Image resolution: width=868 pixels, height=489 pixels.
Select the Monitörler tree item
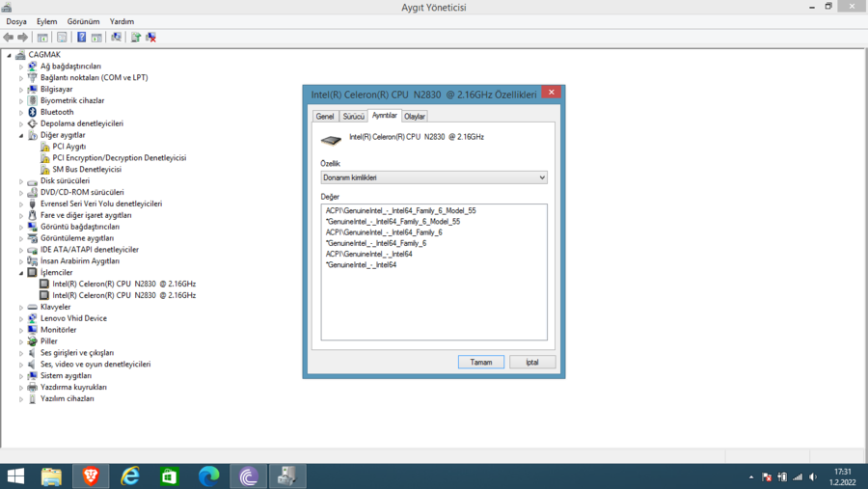tap(58, 330)
